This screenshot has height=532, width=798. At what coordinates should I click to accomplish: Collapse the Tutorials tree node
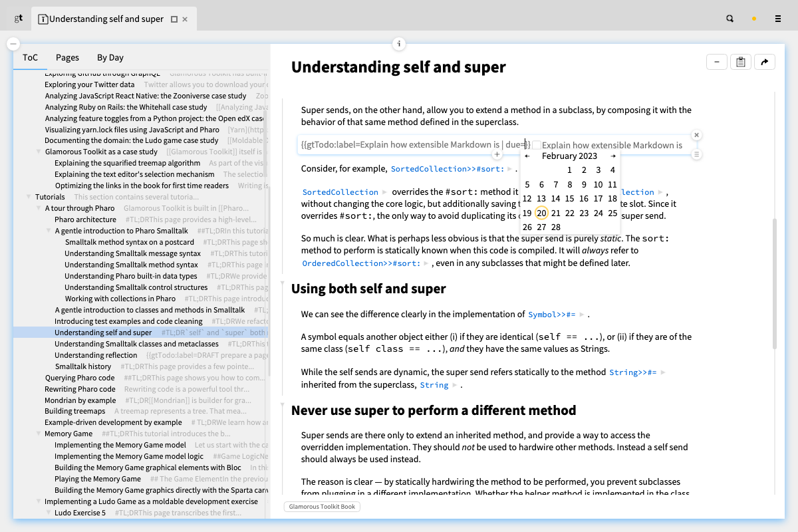29,197
